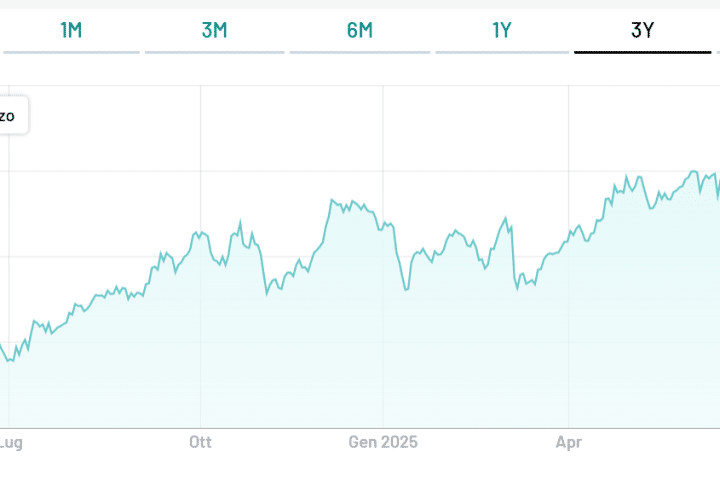Switch chart to 3M range
The width and height of the screenshot is (720, 480).
(214, 30)
